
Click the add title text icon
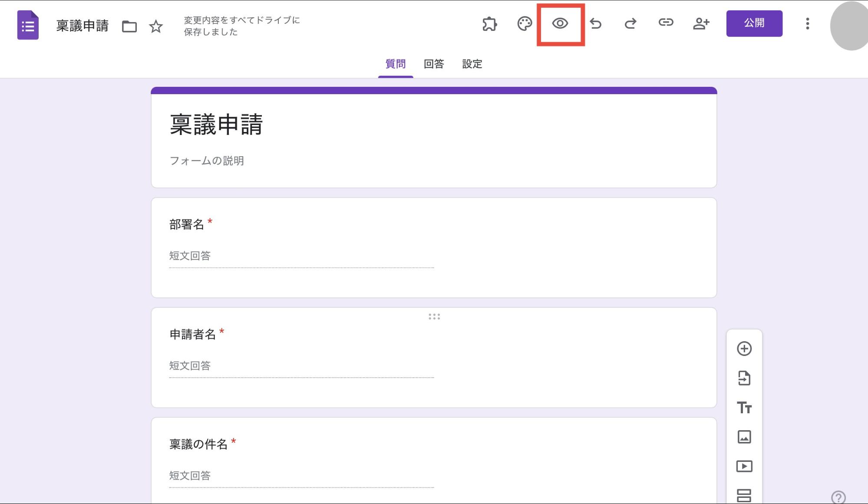pos(744,407)
